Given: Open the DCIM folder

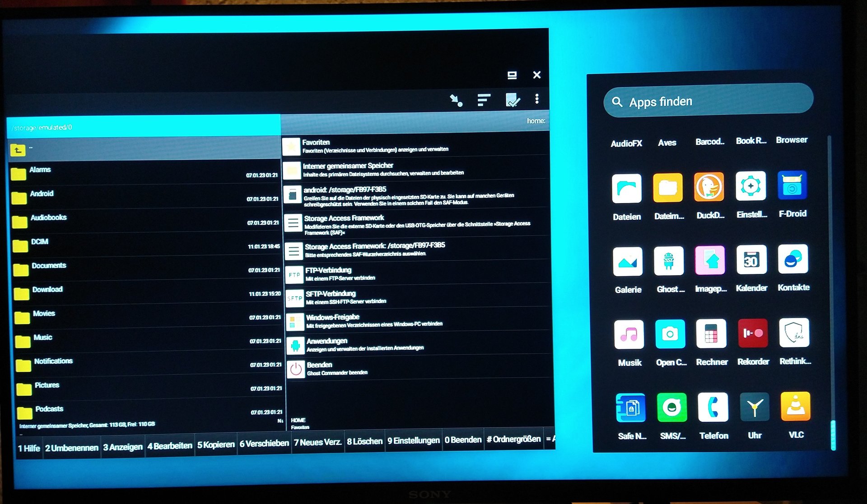Looking at the screenshot, I should click(x=147, y=244).
